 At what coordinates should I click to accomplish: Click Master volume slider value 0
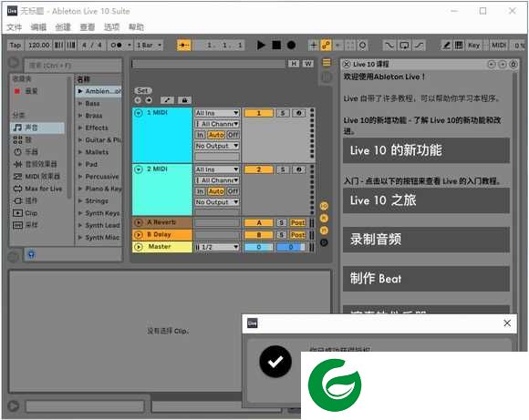point(258,247)
